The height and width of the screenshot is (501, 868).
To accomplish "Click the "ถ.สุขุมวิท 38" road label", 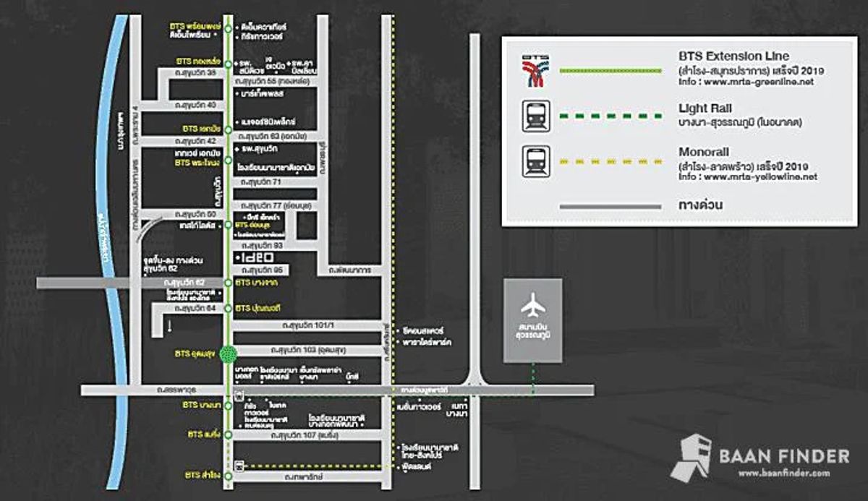I will 195,73.
